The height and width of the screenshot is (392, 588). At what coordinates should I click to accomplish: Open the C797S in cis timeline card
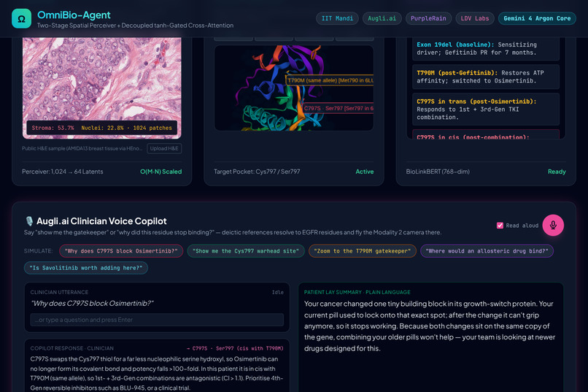click(486, 134)
